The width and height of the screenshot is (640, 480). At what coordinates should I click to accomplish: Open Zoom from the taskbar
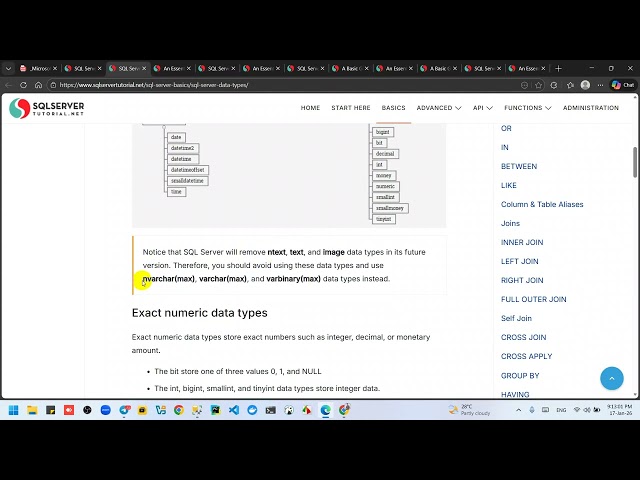106,410
